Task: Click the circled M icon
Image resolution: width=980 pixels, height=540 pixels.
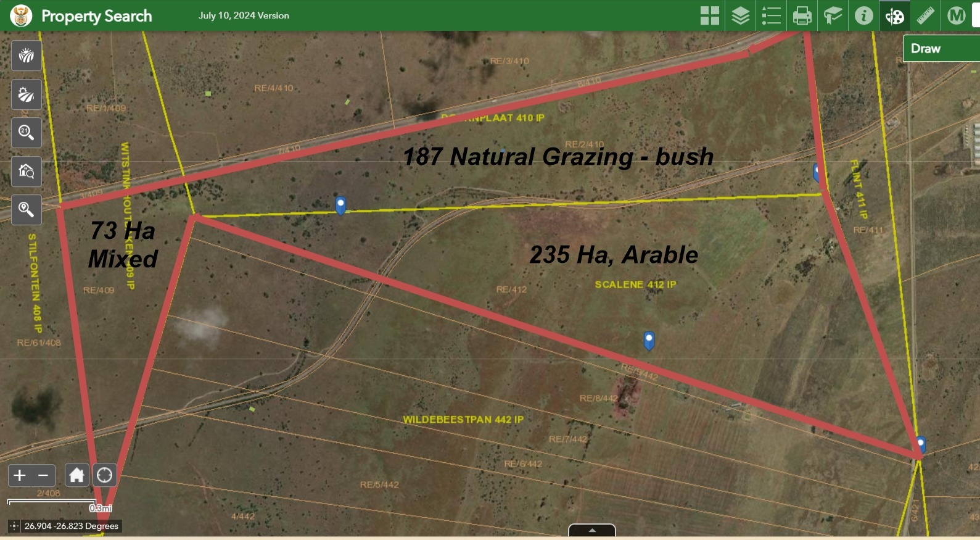Action: tap(956, 15)
